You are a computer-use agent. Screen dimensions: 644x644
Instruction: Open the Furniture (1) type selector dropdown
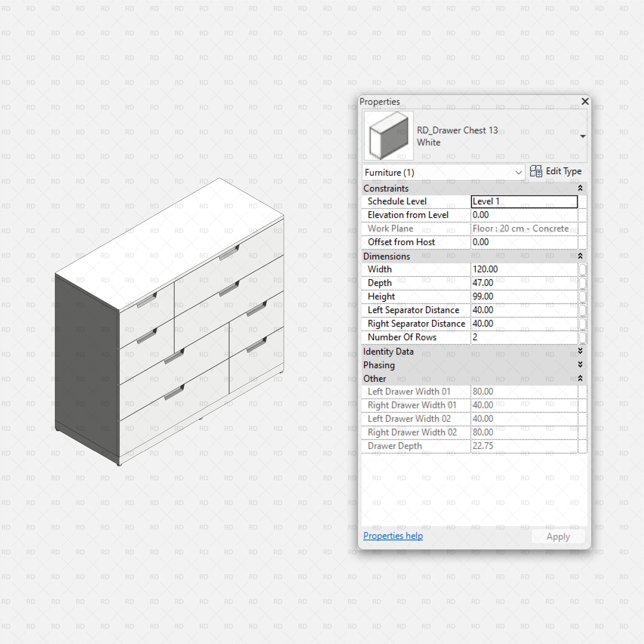point(519,173)
